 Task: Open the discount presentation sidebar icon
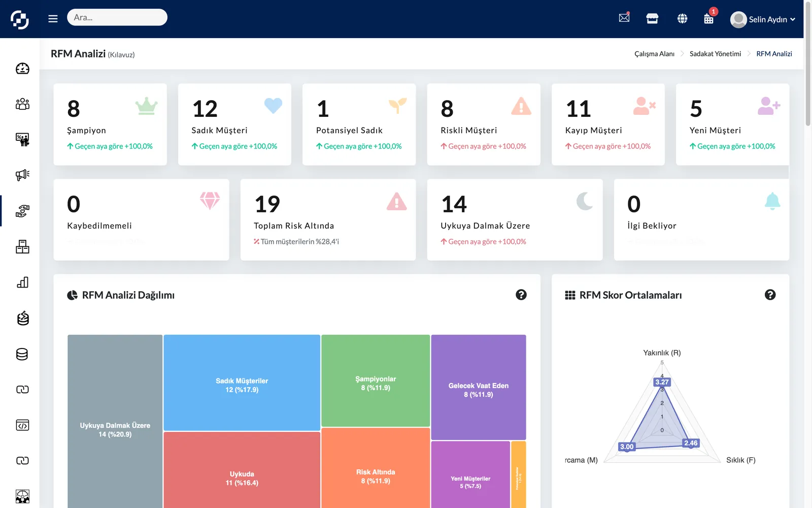(22, 140)
